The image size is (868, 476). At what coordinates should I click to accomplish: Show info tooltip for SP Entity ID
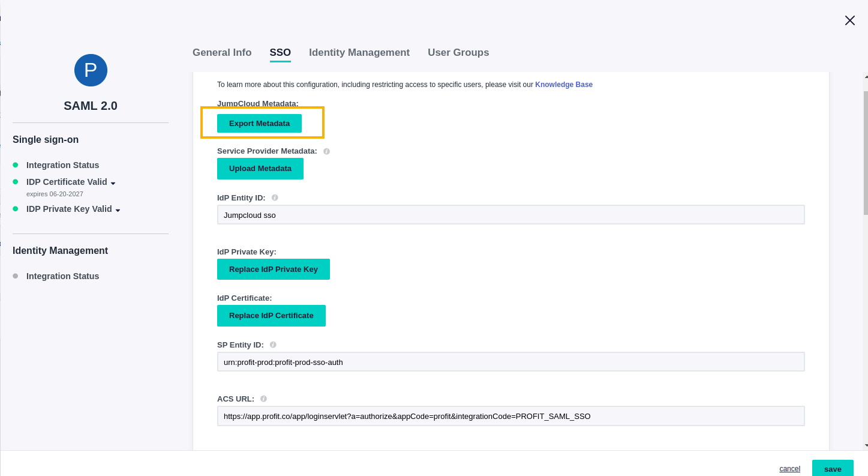click(273, 345)
